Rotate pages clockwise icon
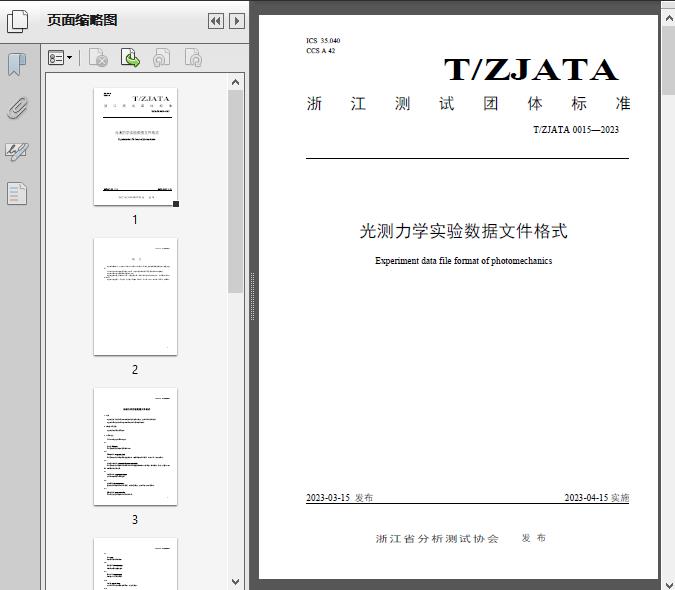This screenshot has height=590, width=675. pyautogui.click(x=193, y=58)
